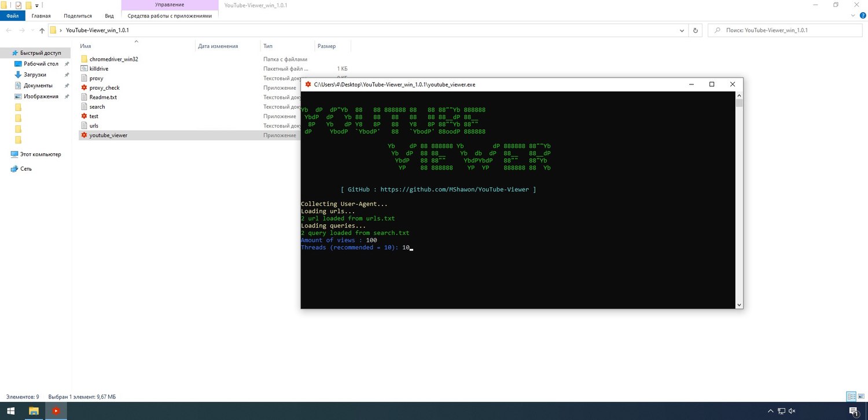Open quick access toolbar customize dropdown

(x=37, y=5)
